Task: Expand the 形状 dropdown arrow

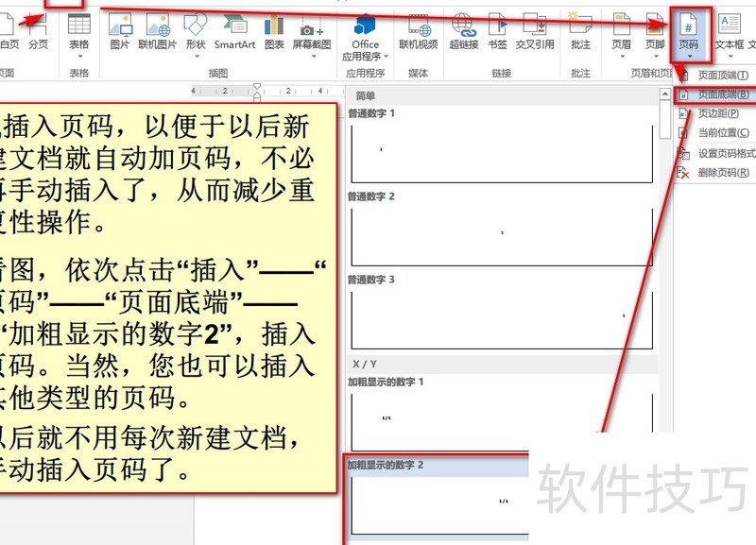Action: point(197,57)
